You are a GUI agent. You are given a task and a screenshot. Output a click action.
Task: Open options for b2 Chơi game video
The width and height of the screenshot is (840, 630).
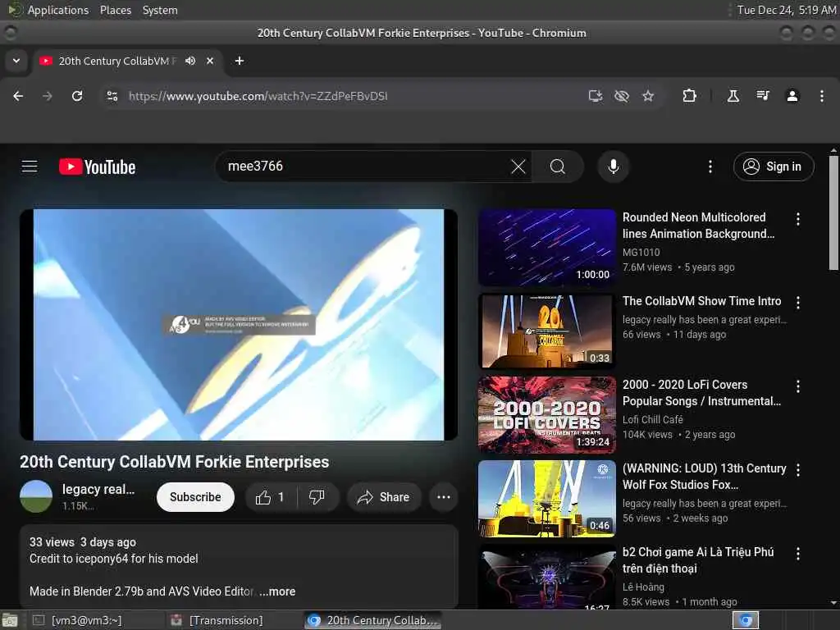[x=798, y=554]
